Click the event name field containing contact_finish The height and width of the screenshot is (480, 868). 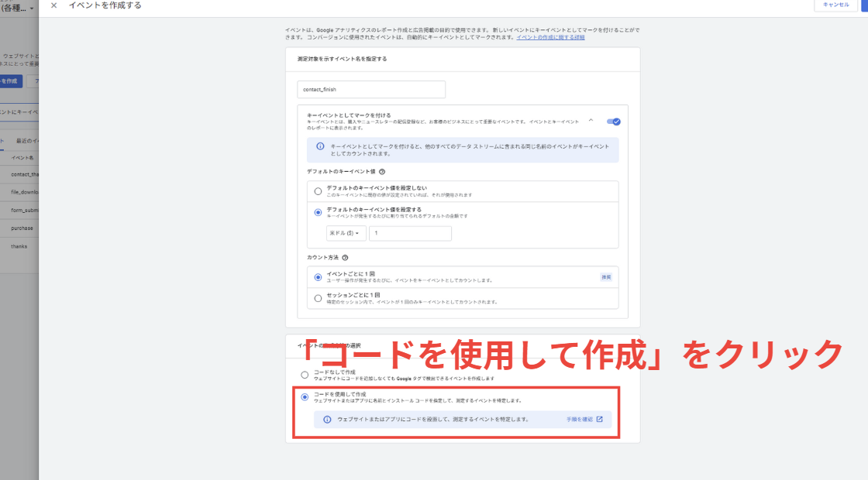tap(371, 90)
